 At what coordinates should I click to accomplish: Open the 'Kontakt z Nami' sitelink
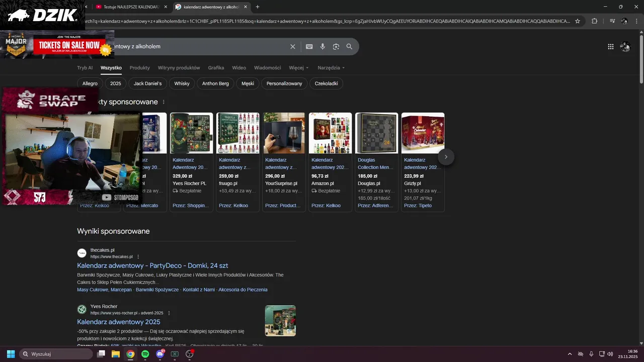click(x=199, y=290)
